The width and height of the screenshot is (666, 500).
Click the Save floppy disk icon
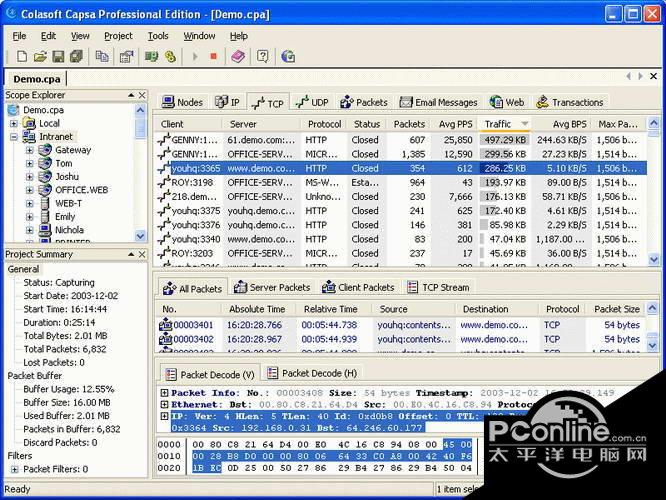pyautogui.click(x=58, y=56)
